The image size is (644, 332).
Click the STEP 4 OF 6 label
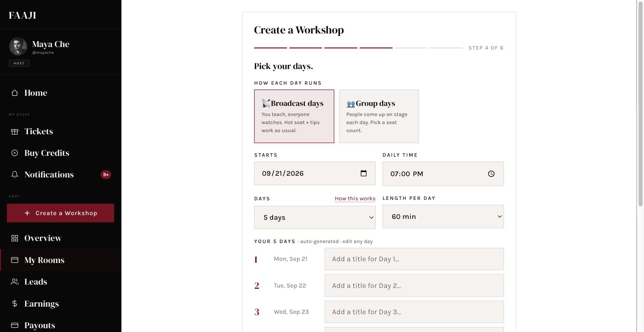(486, 48)
